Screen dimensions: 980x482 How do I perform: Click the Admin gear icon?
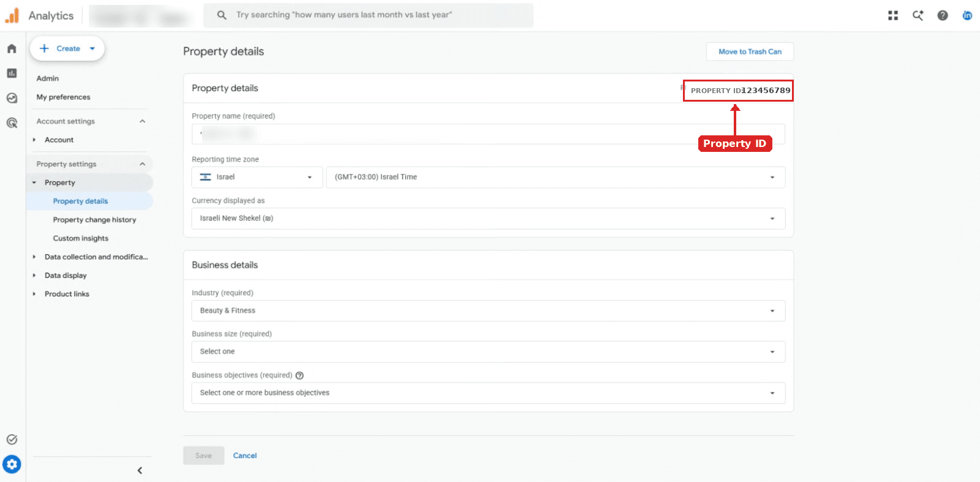point(12,464)
